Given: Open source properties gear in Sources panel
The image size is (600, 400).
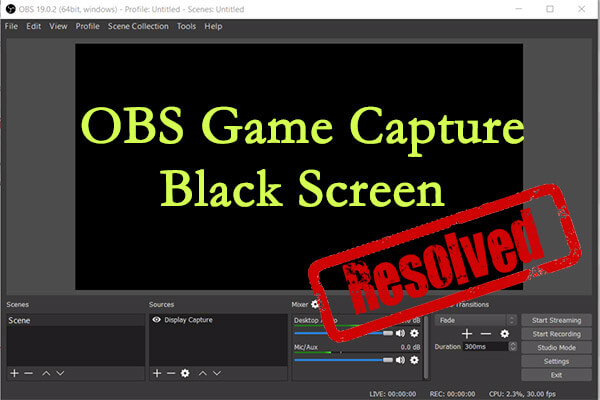Looking at the screenshot, I should click(x=185, y=373).
